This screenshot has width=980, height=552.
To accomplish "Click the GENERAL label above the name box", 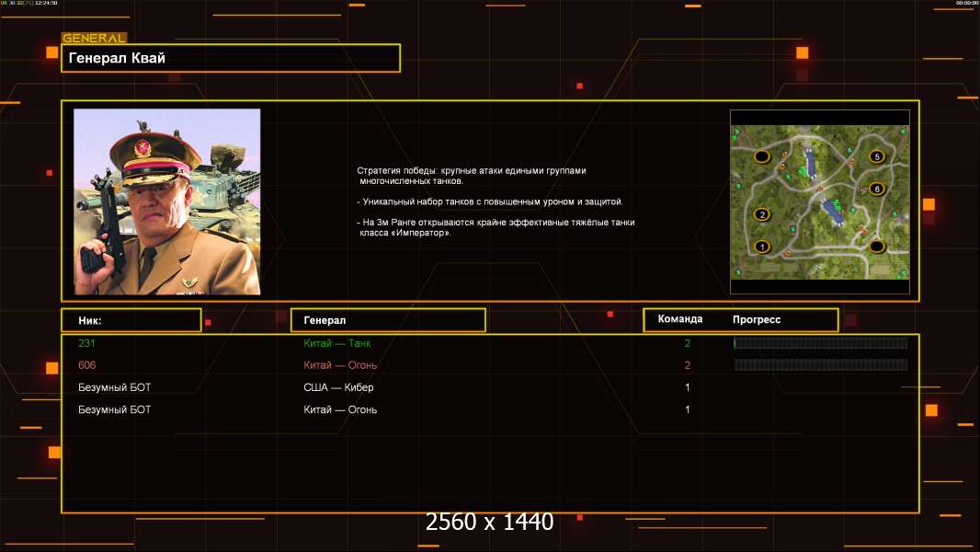I will point(94,39).
